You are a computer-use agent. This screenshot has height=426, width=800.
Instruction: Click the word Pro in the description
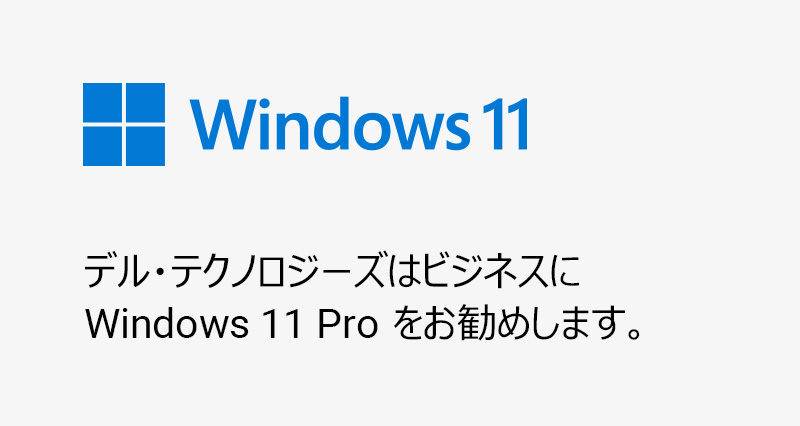(x=347, y=324)
